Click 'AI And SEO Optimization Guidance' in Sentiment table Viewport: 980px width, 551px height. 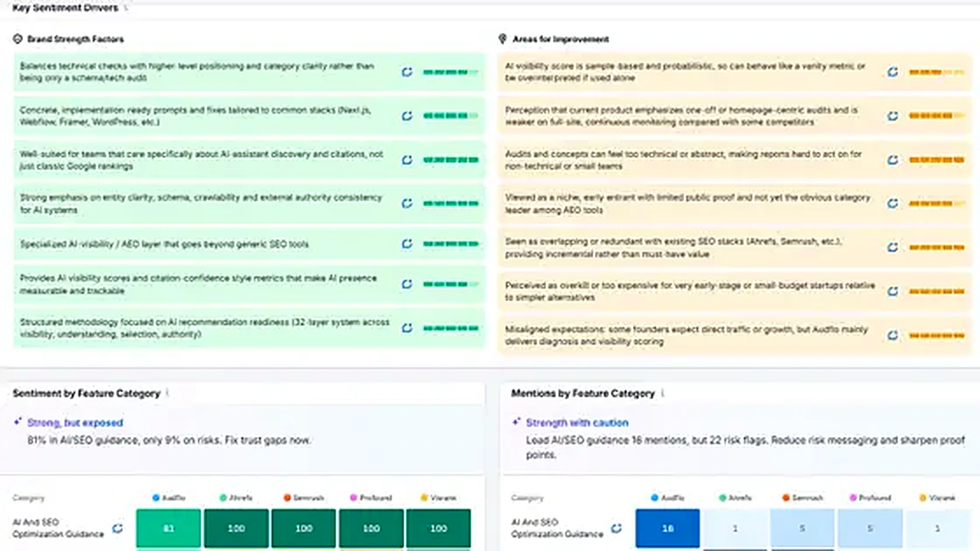[58, 528]
